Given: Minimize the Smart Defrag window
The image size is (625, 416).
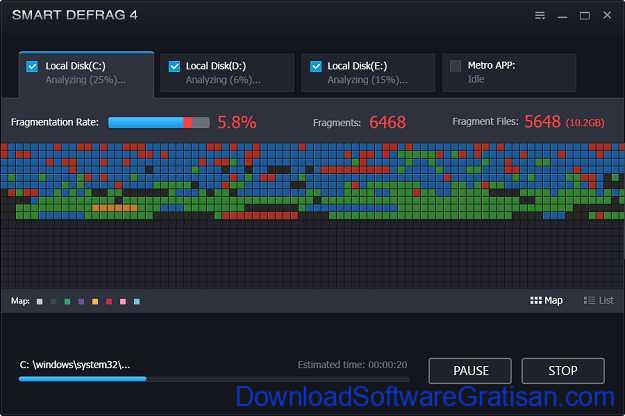Looking at the screenshot, I should pyautogui.click(x=562, y=16).
